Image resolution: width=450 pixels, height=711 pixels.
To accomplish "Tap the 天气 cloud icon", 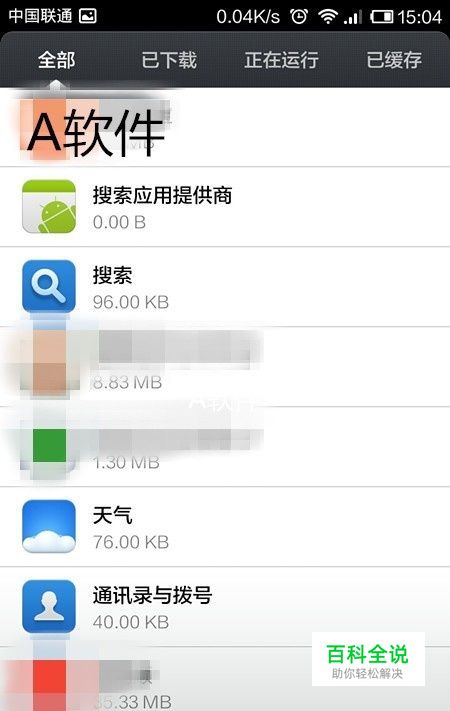I will (49, 526).
